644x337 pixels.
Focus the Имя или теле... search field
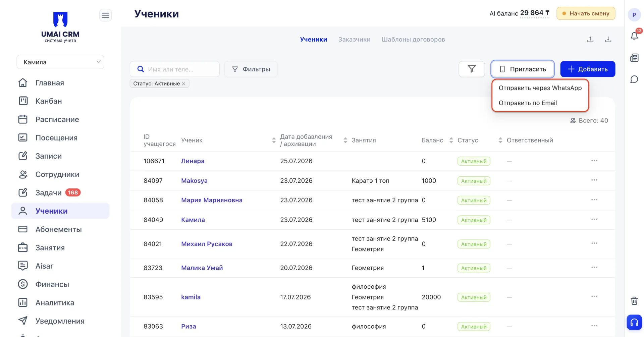coord(175,69)
